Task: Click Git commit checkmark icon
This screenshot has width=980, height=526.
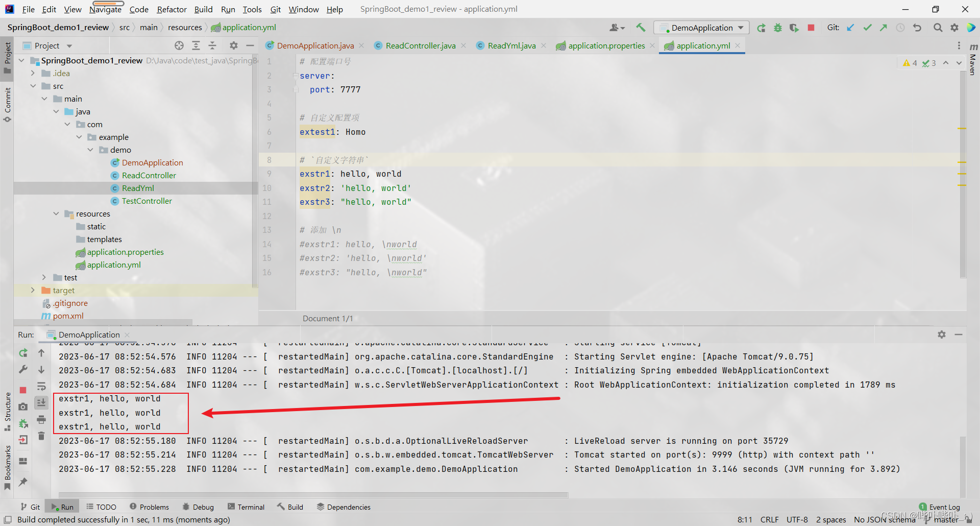Action: pos(867,28)
